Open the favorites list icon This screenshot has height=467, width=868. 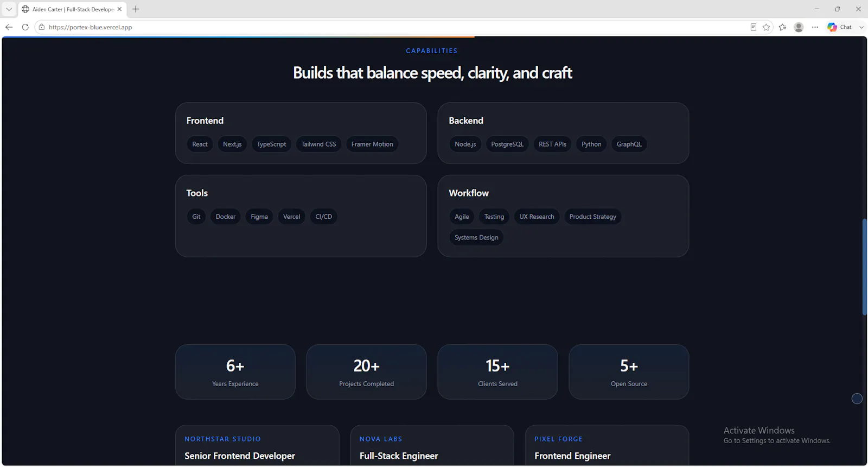click(782, 27)
